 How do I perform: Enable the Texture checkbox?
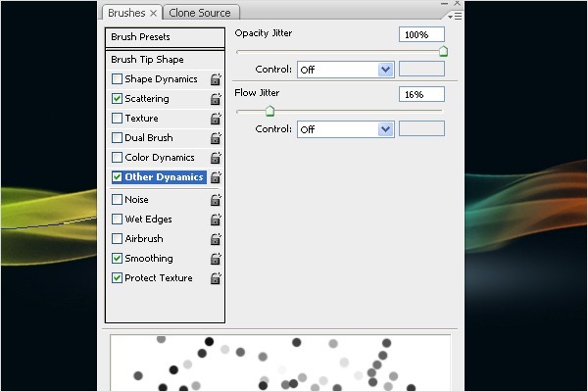pyautogui.click(x=117, y=119)
